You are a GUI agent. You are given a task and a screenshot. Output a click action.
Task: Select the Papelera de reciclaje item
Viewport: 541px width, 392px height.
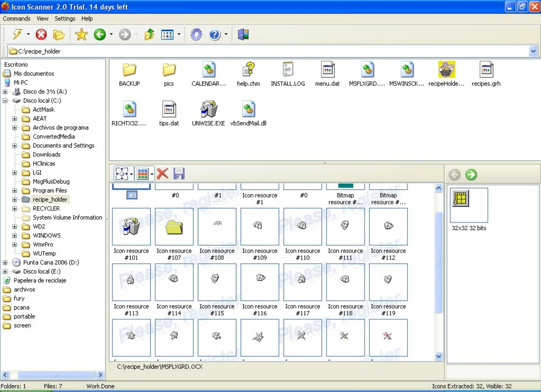(x=40, y=281)
